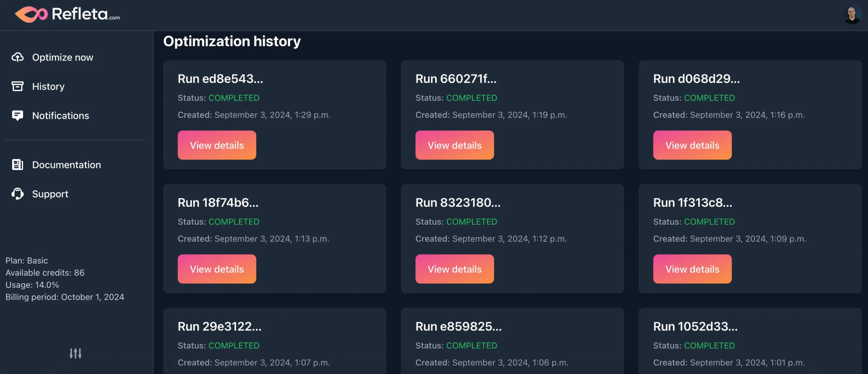Select Optimize now in the sidebar menu
868x374 pixels.
tap(63, 57)
